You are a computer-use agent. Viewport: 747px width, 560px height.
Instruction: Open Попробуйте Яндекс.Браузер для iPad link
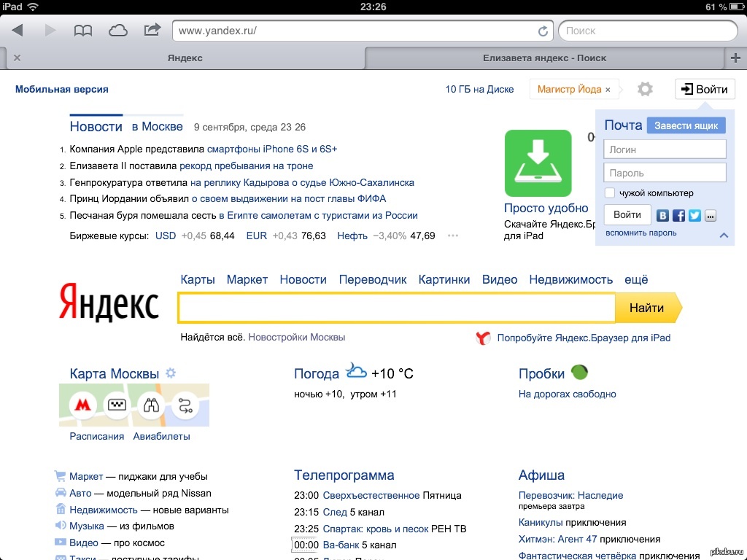584,338
